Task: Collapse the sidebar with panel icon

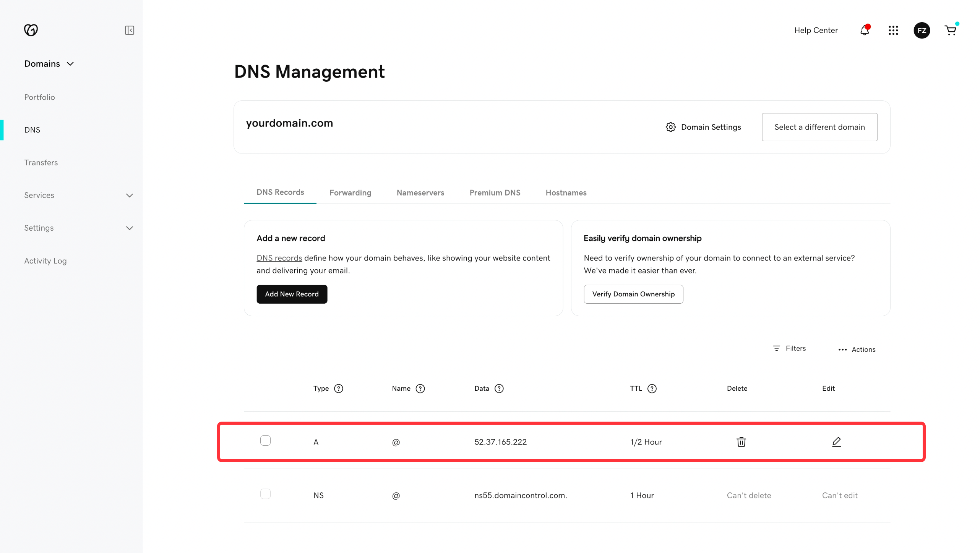Action: pyautogui.click(x=129, y=30)
